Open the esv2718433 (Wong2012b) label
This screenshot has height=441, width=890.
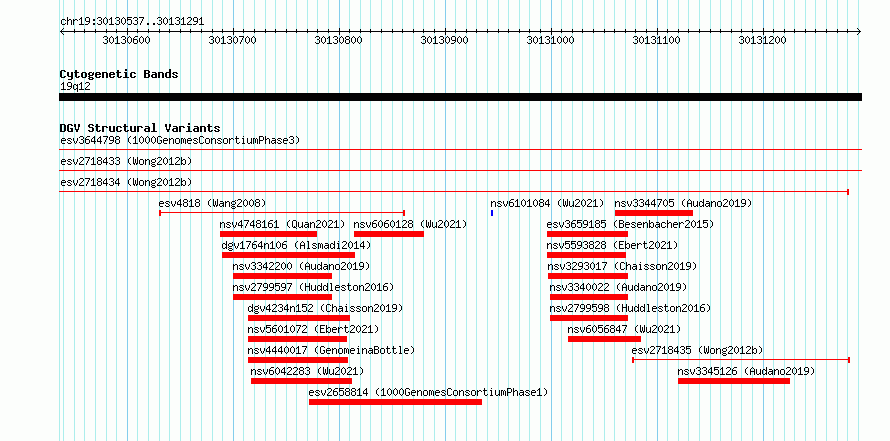pyautogui.click(x=126, y=161)
